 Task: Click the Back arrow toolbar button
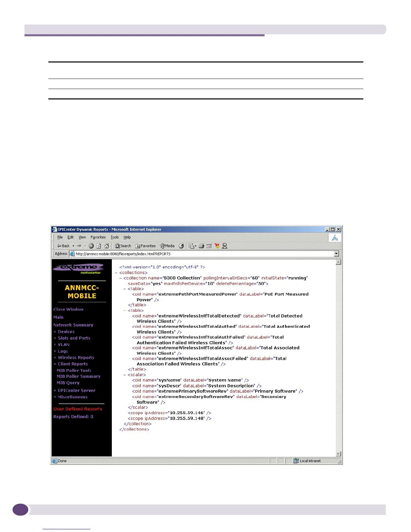[63, 246]
